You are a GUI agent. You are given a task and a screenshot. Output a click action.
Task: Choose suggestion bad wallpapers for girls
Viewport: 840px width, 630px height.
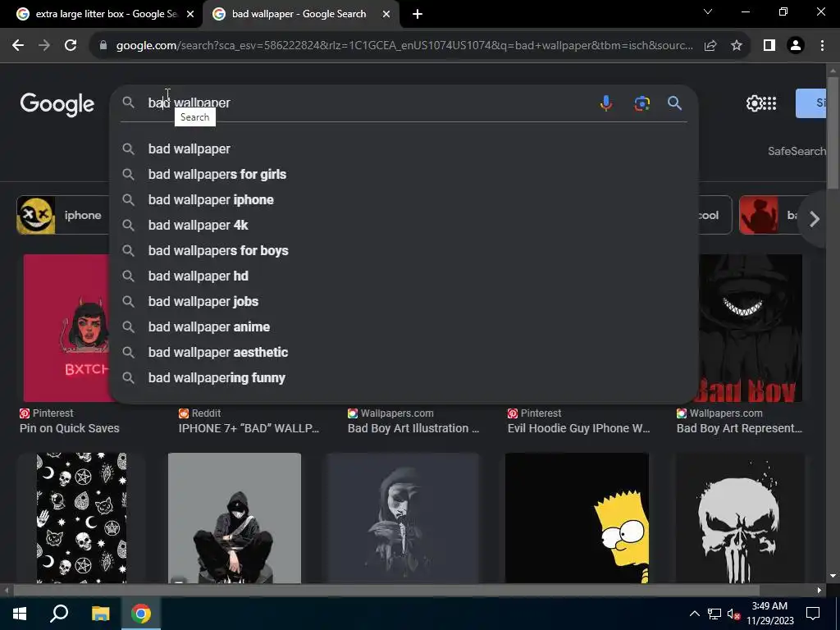click(x=404, y=174)
